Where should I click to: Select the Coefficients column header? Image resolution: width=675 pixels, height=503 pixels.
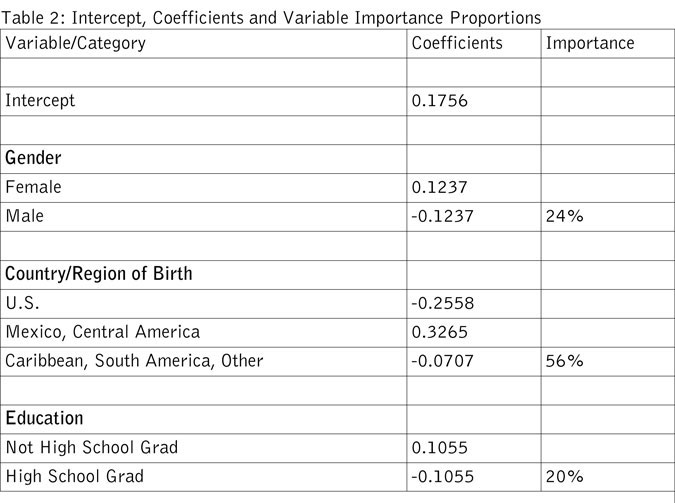click(457, 44)
